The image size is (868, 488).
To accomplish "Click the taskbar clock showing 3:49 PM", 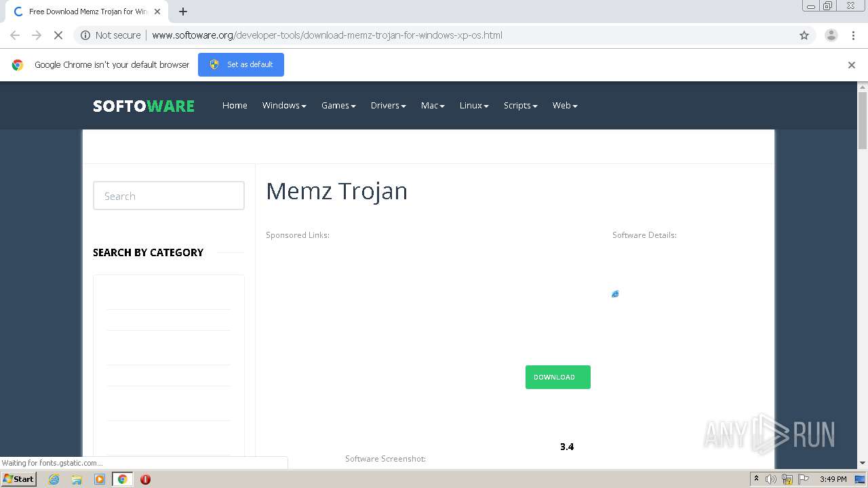I will click(x=833, y=479).
